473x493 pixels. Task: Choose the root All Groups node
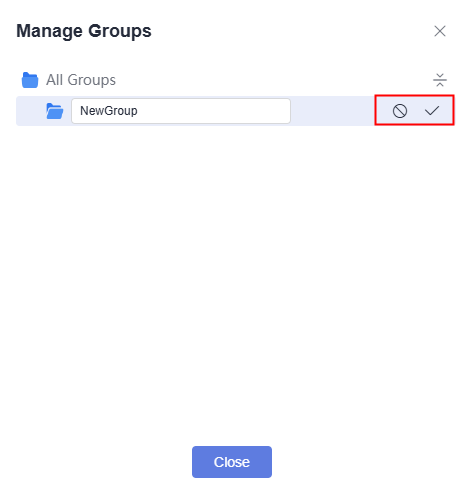(x=81, y=80)
